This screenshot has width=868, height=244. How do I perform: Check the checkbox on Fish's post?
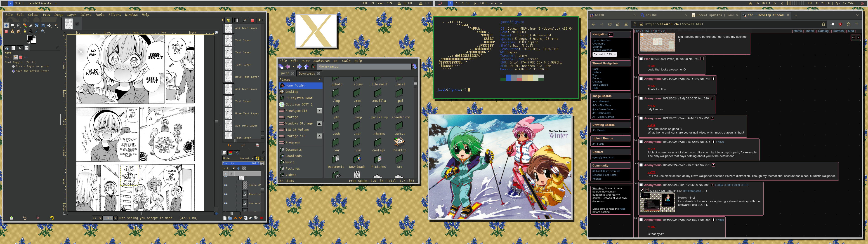(x=641, y=59)
